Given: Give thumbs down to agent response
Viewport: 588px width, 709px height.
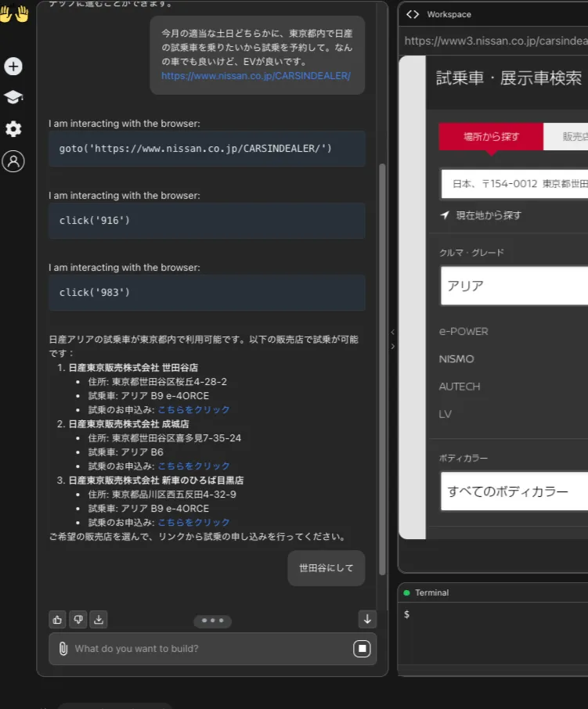Looking at the screenshot, I should pos(78,619).
